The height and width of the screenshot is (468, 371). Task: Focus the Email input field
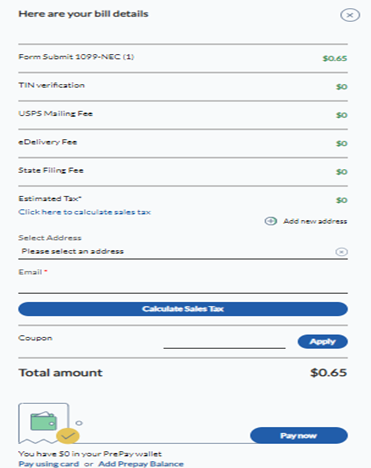pos(183,286)
